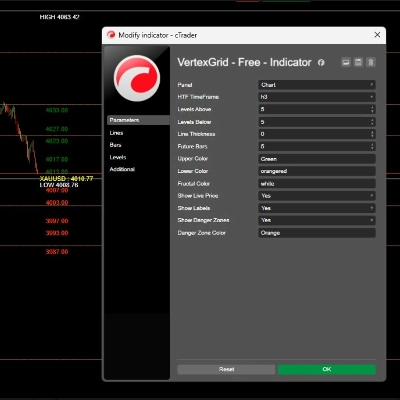Click the 3987.00 red level label
This screenshot has width=400, height=400.
coord(57,252)
